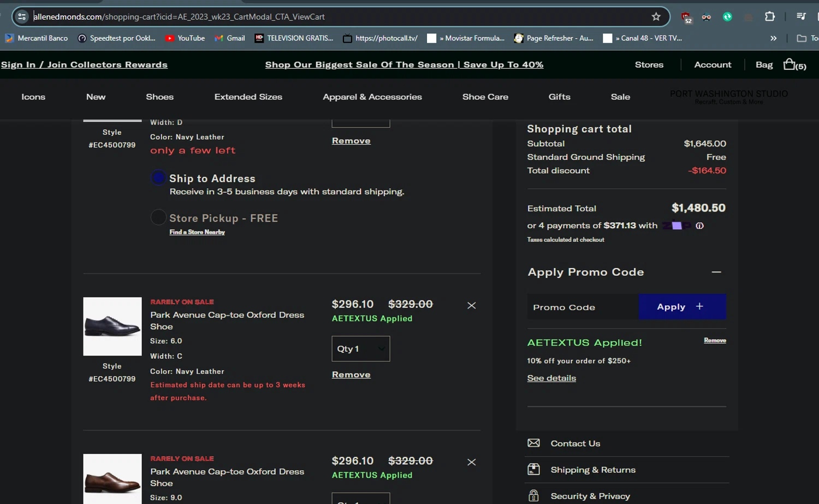
Task: Click the Security & Privacy lock icon
Action: (533, 496)
